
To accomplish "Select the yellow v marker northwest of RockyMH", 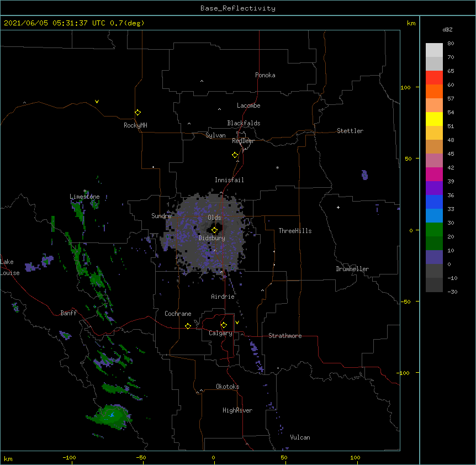I will [x=97, y=102].
